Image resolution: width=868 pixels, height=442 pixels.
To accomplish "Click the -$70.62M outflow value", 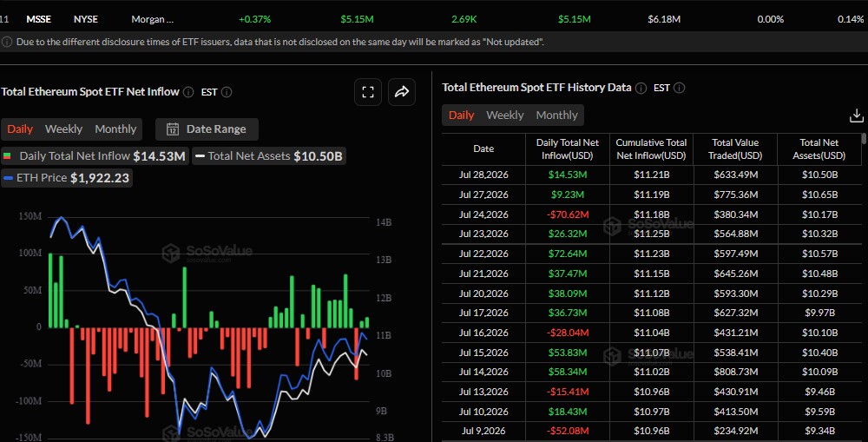I will pos(568,214).
